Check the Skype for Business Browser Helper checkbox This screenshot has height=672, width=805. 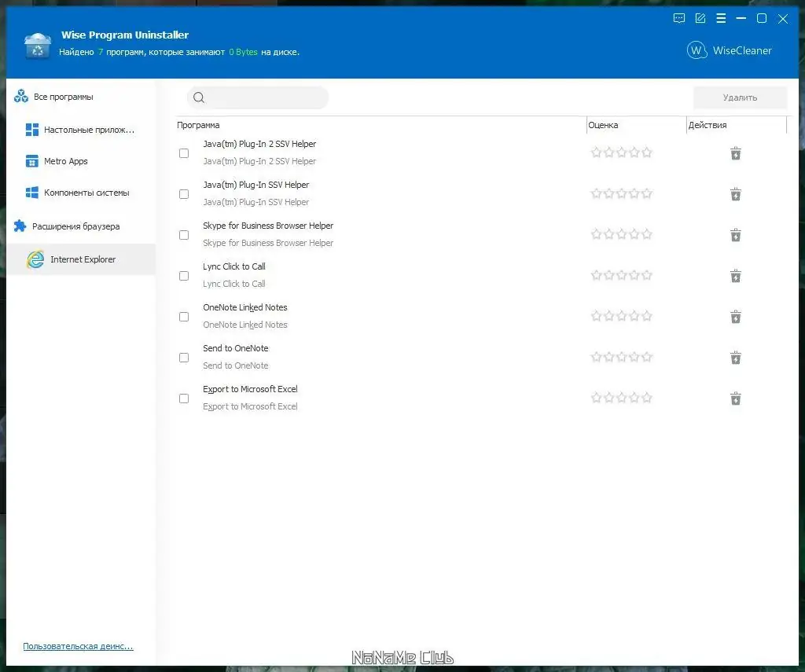[x=184, y=235]
